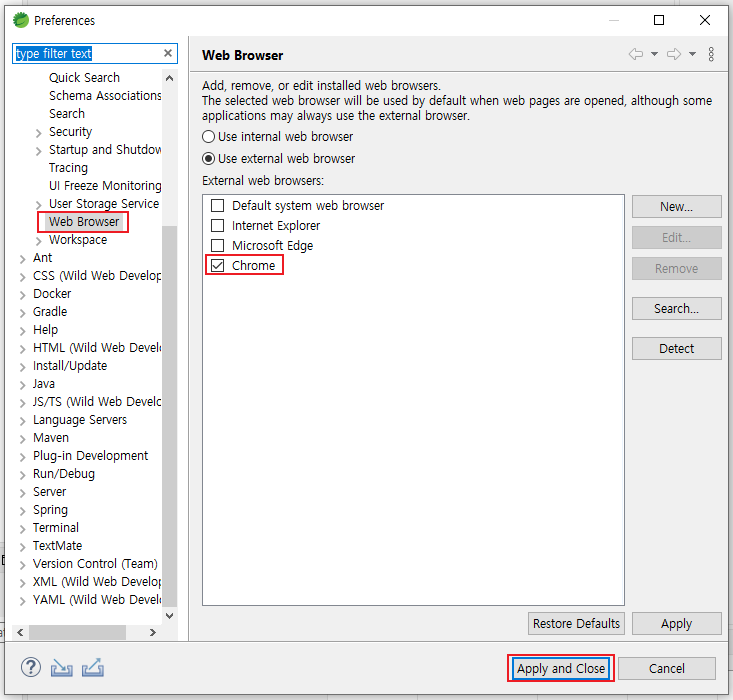Check the Microsoft Edge checkbox
Image resolution: width=733 pixels, height=700 pixels.
click(217, 245)
